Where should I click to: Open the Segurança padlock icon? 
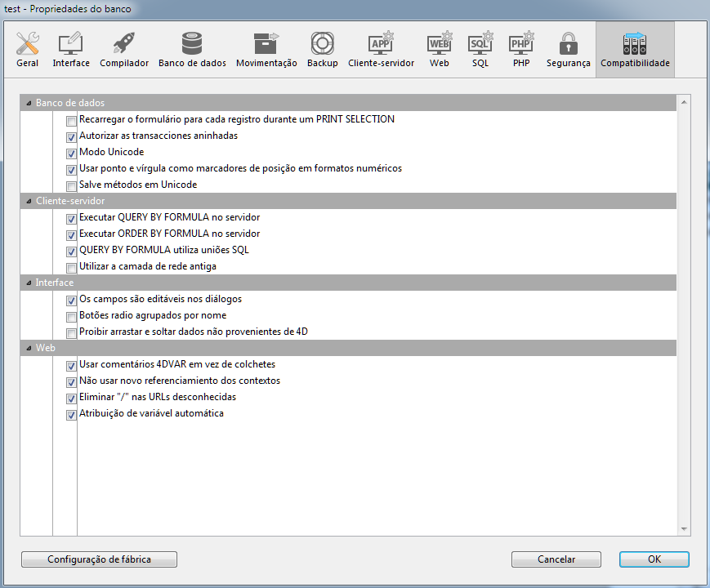click(568, 44)
